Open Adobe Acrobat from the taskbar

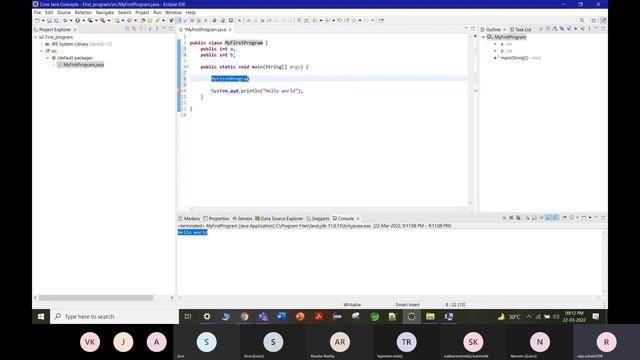tap(319, 316)
